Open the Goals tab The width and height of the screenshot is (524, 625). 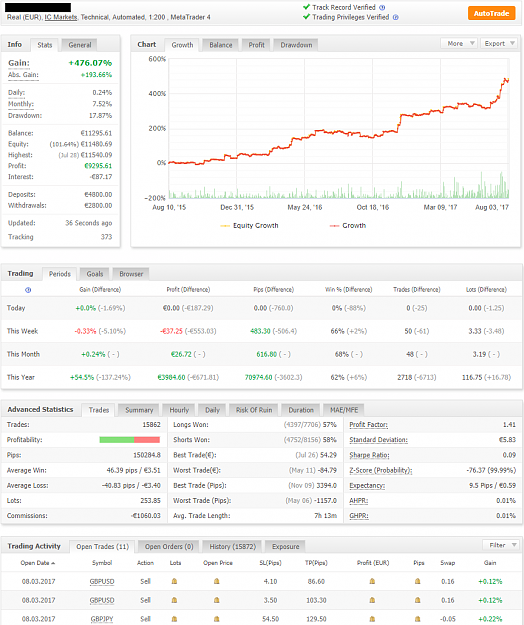click(95, 274)
